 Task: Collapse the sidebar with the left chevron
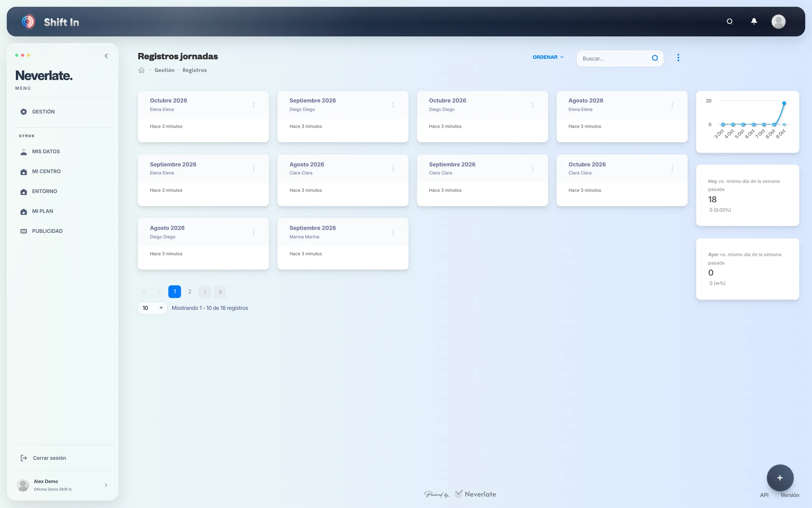click(106, 56)
